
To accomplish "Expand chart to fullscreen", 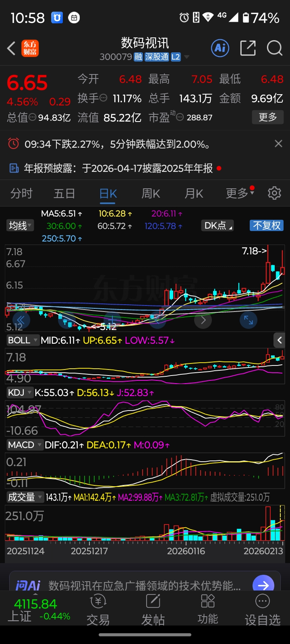I will tap(249, 320).
